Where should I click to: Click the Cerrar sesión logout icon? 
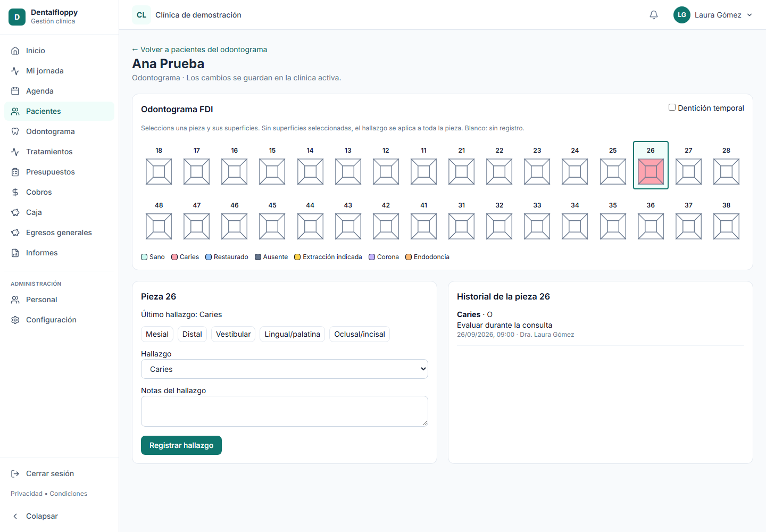tap(15, 473)
